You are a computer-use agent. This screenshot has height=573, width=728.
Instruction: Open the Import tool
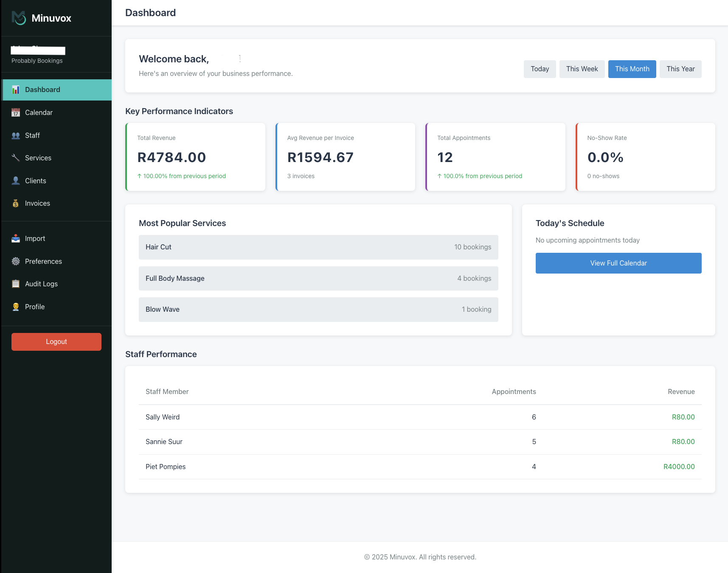(35, 238)
